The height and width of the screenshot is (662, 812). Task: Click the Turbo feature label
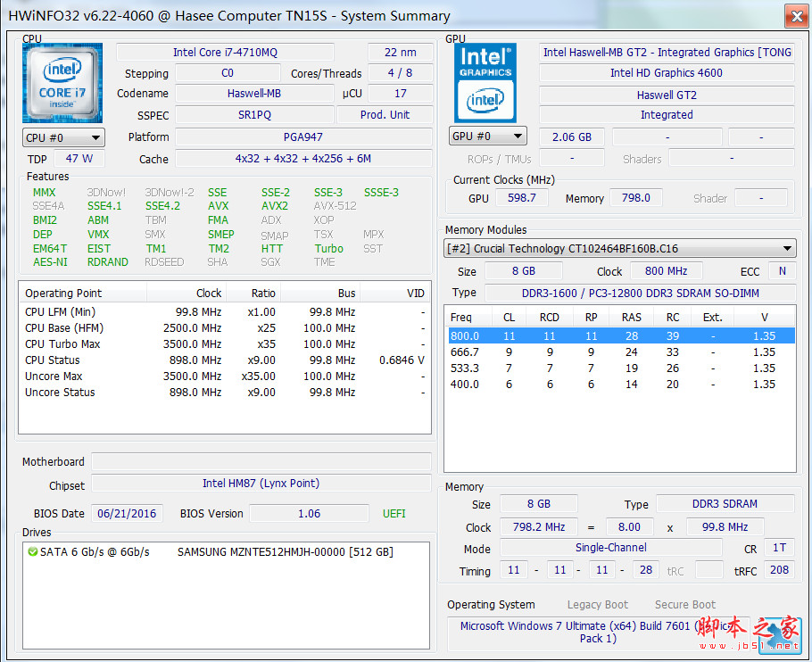pyautogui.click(x=328, y=249)
